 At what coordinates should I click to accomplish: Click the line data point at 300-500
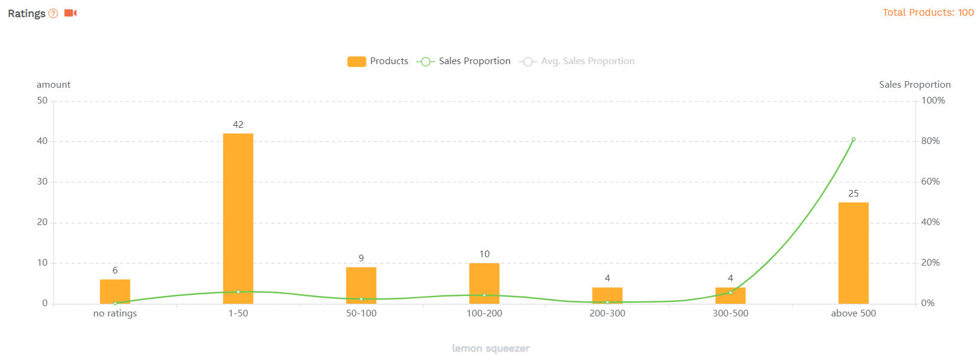point(730,292)
